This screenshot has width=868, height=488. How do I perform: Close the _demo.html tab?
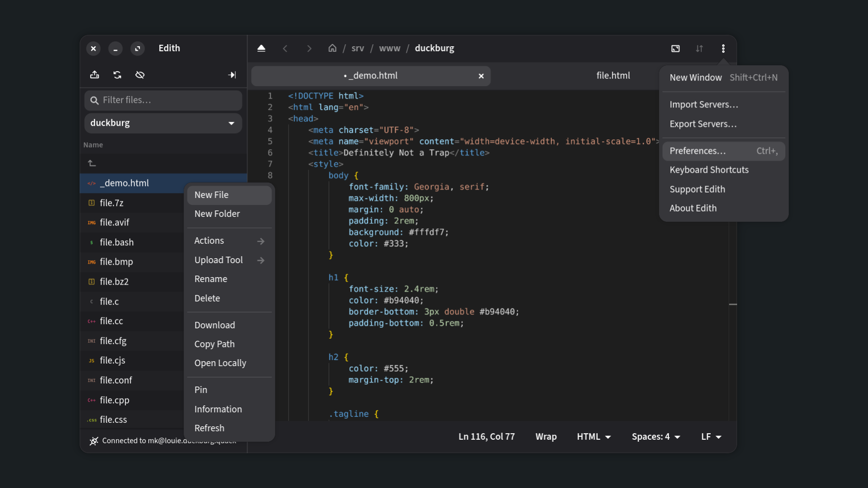(481, 76)
